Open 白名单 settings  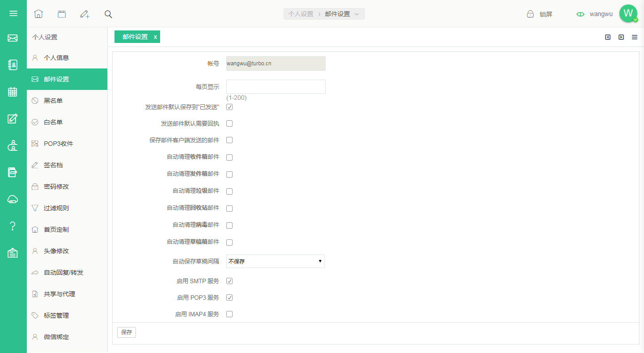pos(67,122)
